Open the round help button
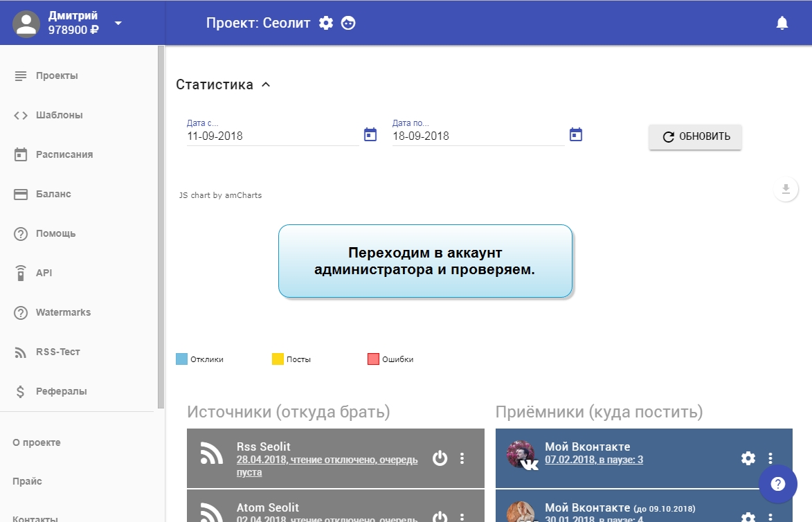The height and width of the screenshot is (522, 812). coord(777,483)
